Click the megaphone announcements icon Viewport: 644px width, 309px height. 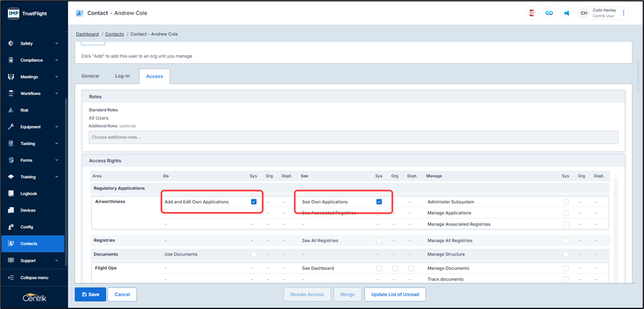pos(566,13)
